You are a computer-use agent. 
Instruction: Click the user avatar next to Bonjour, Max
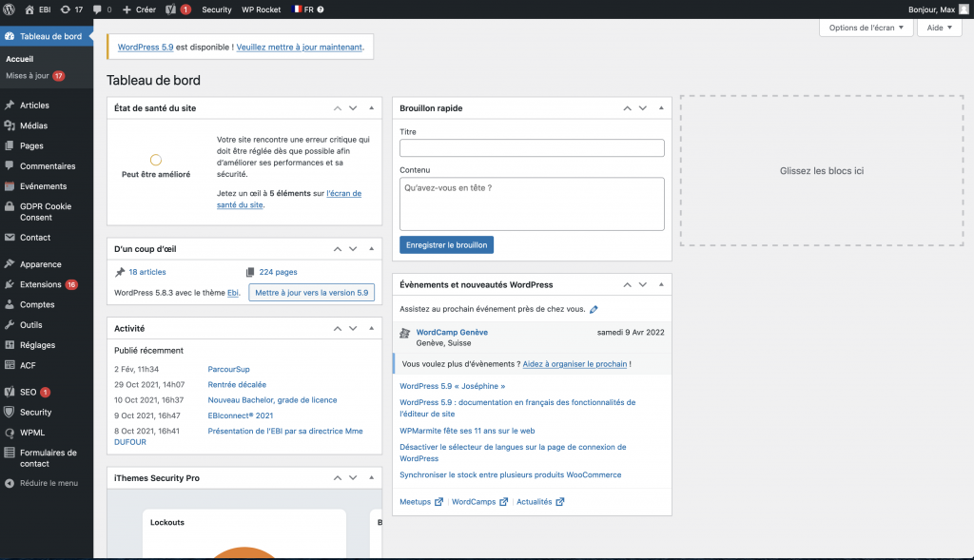pos(964,10)
